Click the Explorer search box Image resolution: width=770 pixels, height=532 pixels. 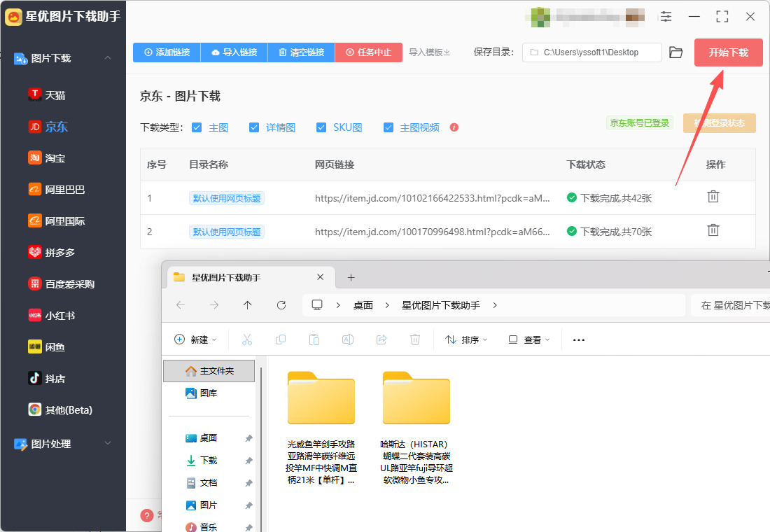[730, 305]
